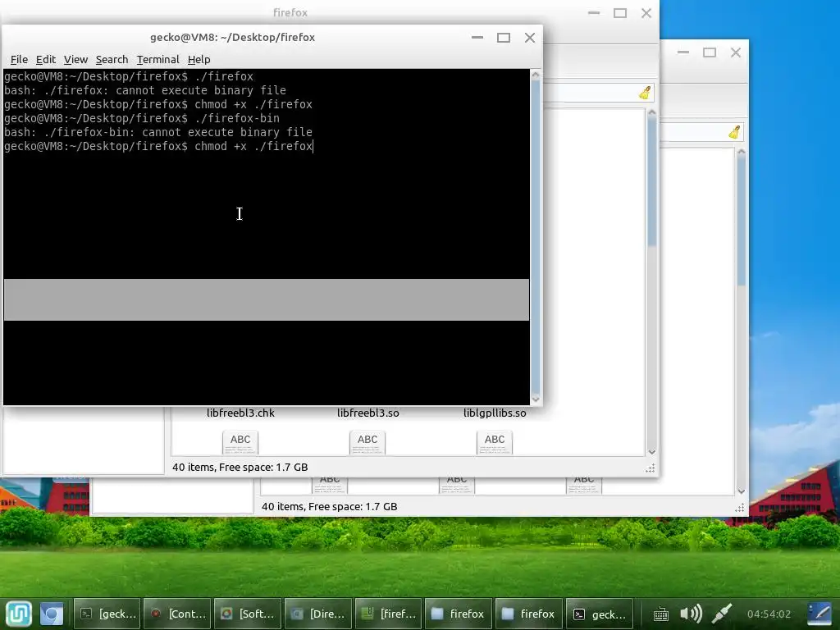Viewport: 840px width, 630px height.
Task: Click the terminal's vertical scrollbar
Action: (535, 237)
